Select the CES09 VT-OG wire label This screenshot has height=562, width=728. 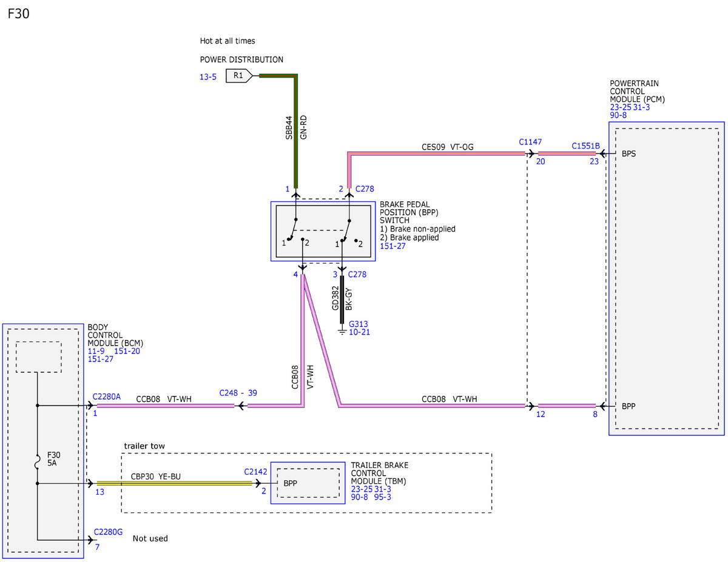click(x=448, y=146)
